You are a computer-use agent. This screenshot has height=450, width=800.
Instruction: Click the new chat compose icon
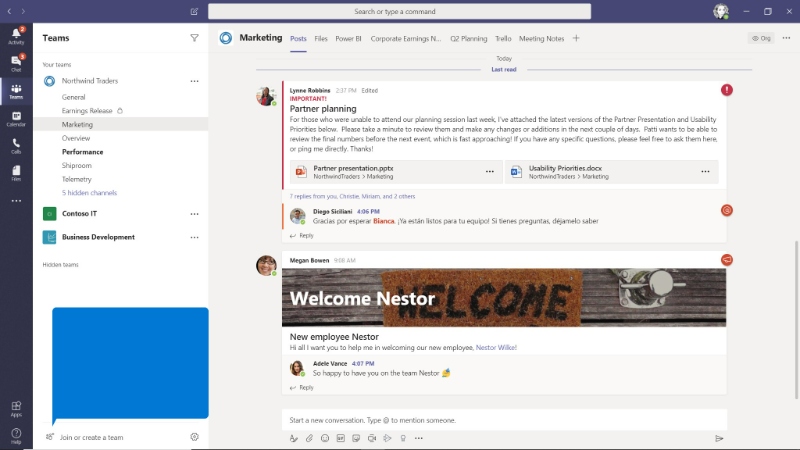[194, 12]
